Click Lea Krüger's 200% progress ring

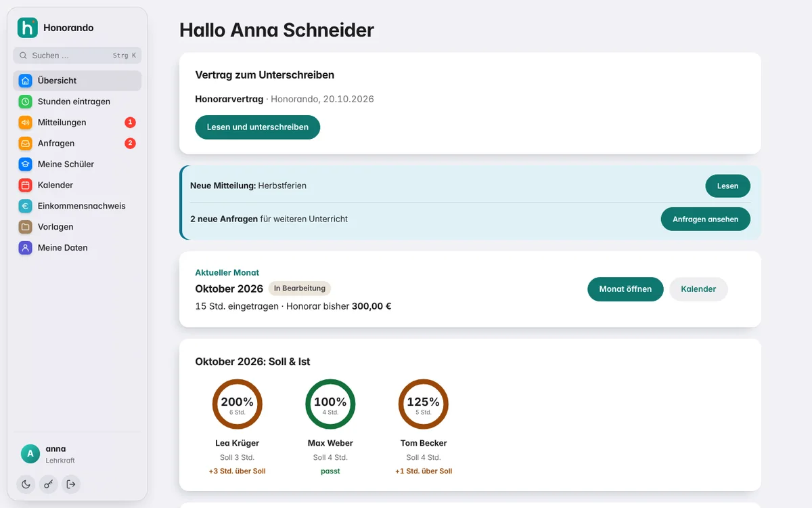tap(238, 404)
